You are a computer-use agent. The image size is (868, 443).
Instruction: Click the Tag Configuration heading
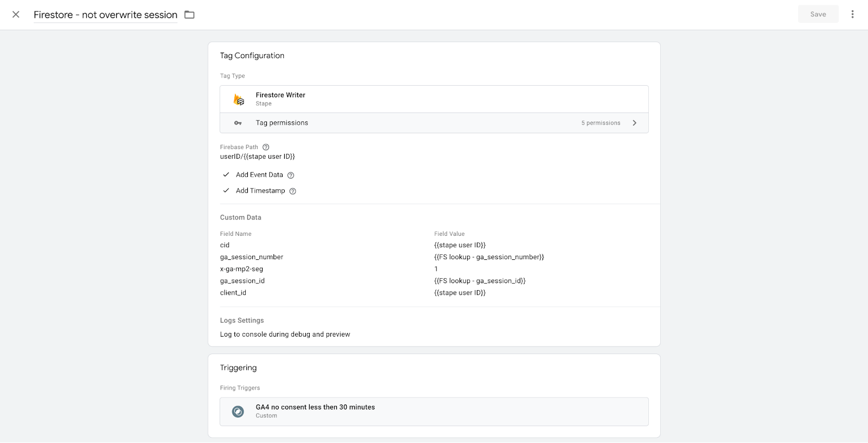(252, 55)
